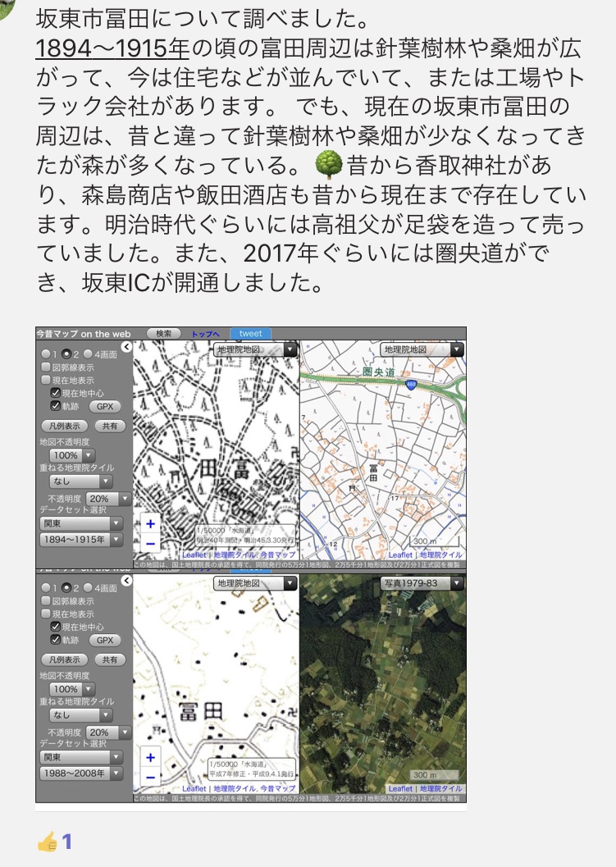
Task: Click 圏央道 label on the modern map
Action: click(x=379, y=372)
